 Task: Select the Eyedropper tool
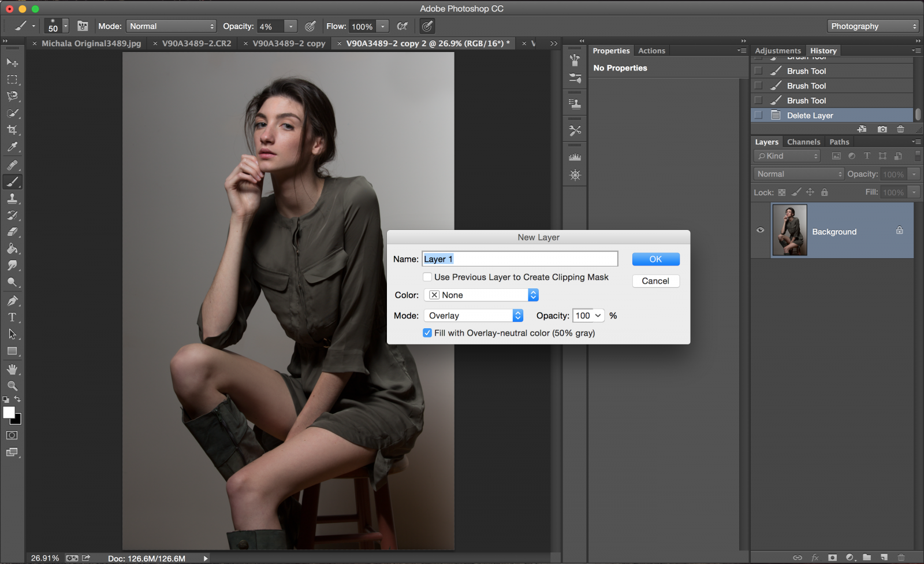(x=12, y=147)
